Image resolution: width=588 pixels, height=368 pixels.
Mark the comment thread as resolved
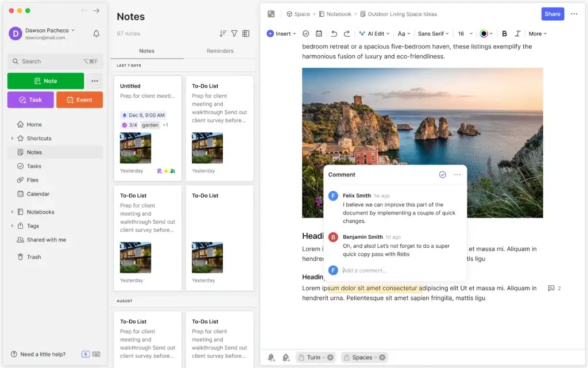coord(443,175)
